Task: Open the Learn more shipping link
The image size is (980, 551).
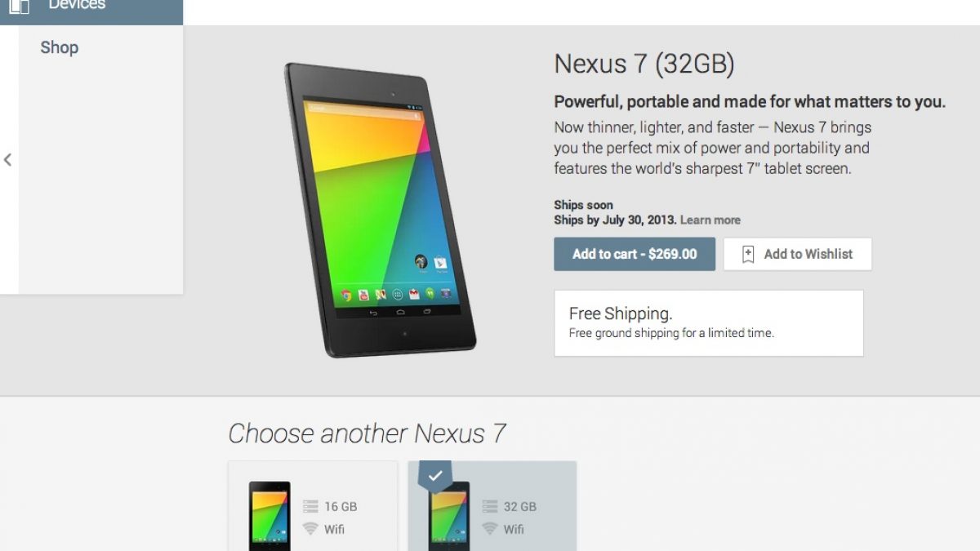Action: [710, 220]
